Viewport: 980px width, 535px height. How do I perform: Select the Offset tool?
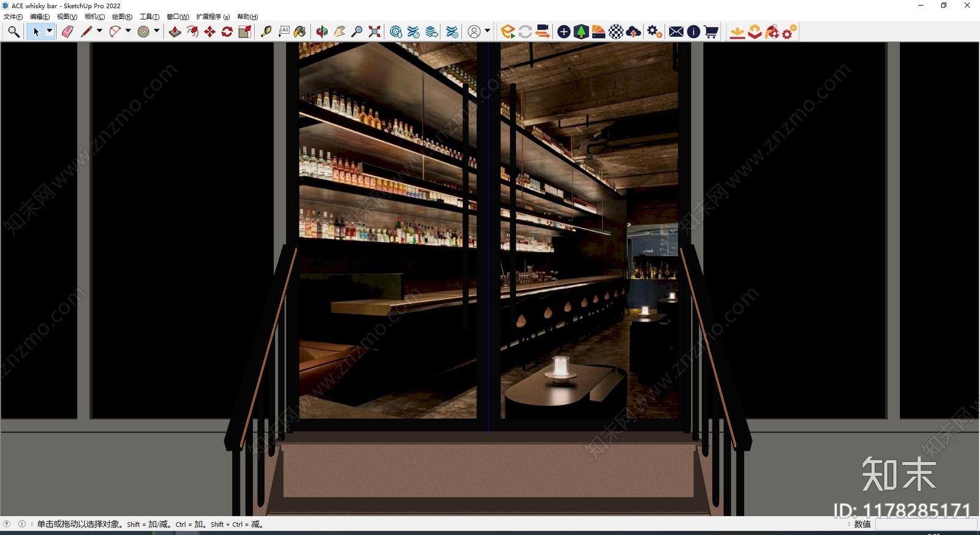pyautogui.click(x=192, y=32)
